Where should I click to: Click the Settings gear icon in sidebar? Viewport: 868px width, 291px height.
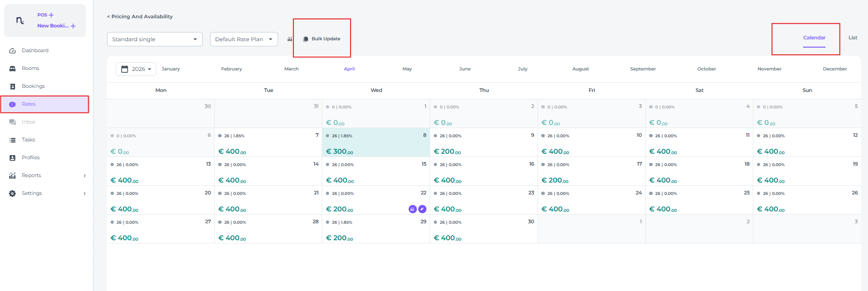12,194
